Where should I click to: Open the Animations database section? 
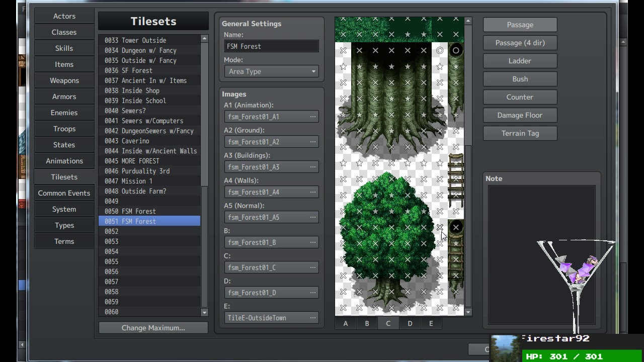coord(64,161)
